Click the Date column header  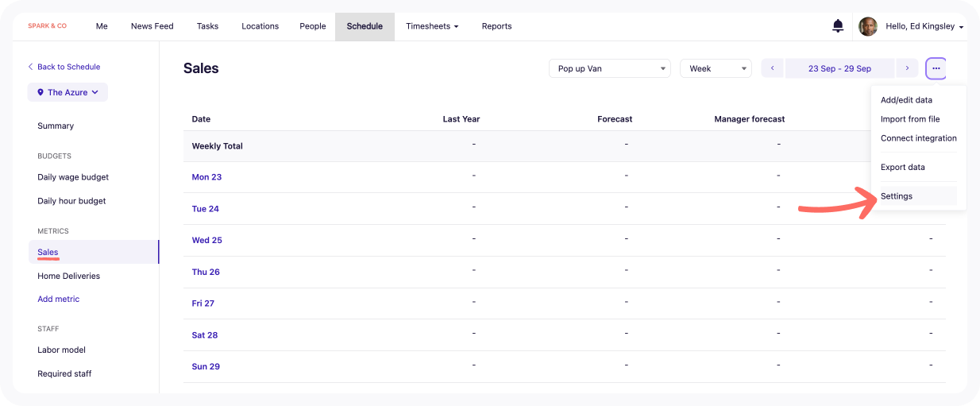(201, 119)
